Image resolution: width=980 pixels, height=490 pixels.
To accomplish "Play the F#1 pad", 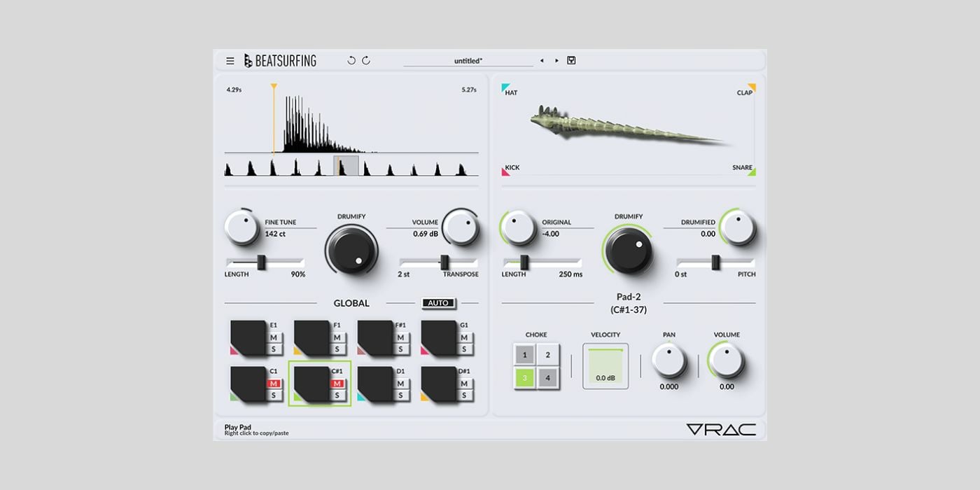I will click(x=375, y=337).
